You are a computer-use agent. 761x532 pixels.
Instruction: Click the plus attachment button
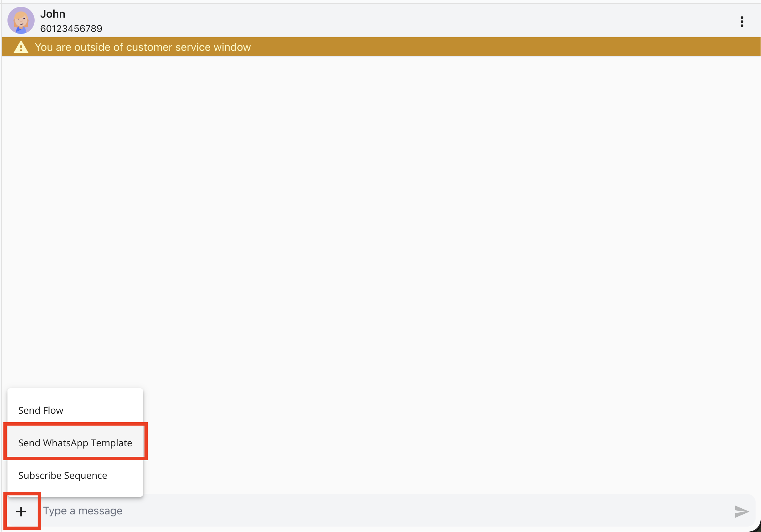pos(21,511)
